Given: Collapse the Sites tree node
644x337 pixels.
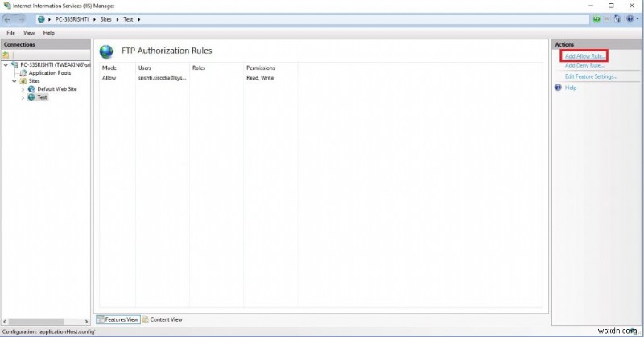Looking at the screenshot, I should tap(14, 81).
